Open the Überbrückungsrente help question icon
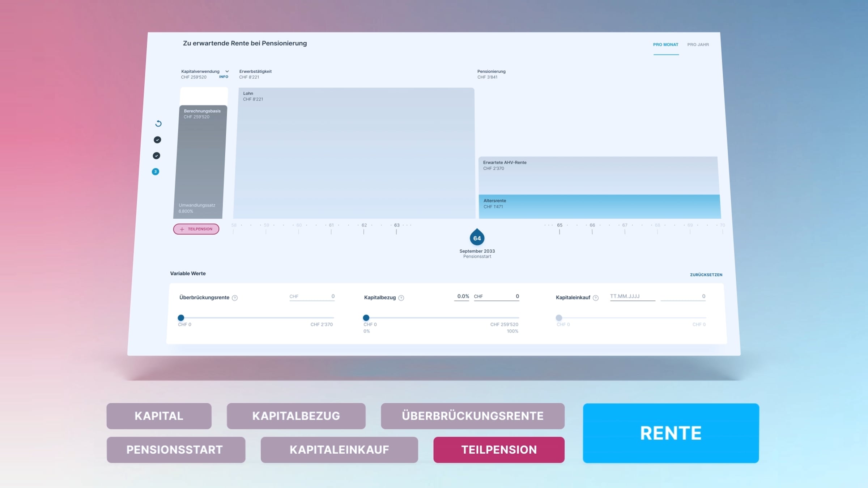This screenshot has width=868, height=488. coord(235,298)
